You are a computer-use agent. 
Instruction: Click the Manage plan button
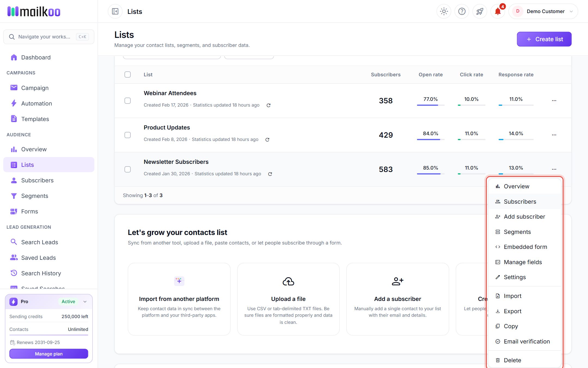pos(49,354)
